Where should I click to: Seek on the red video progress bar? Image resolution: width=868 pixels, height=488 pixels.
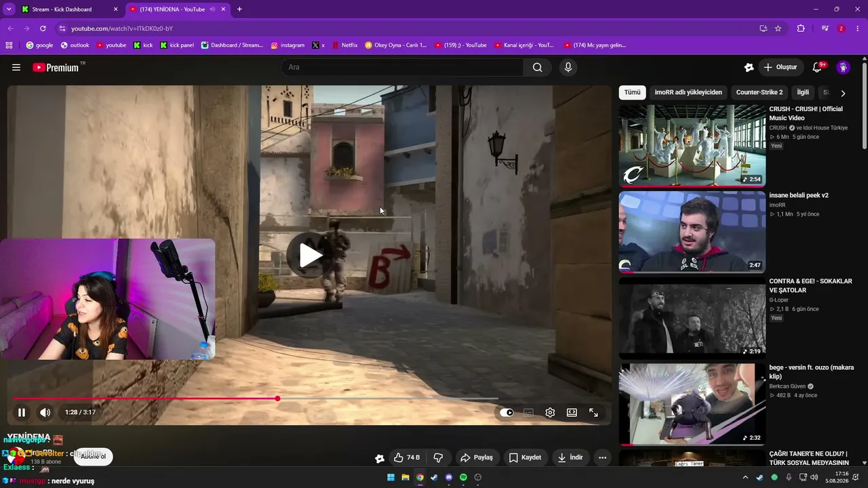pyautogui.click(x=309, y=399)
